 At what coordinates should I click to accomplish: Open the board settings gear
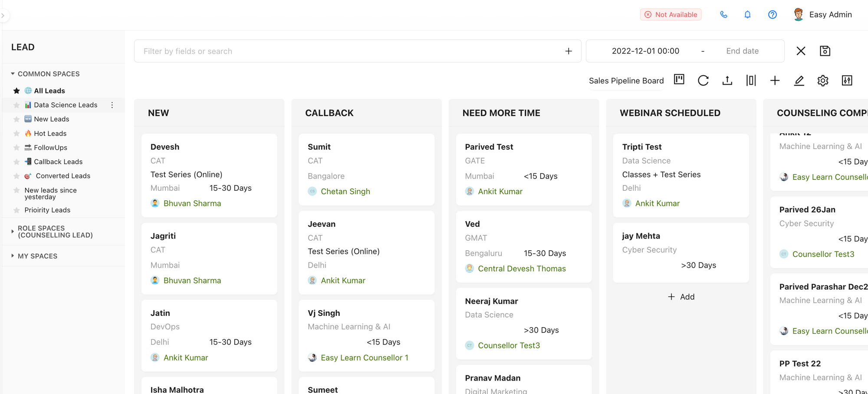[x=823, y=80]
